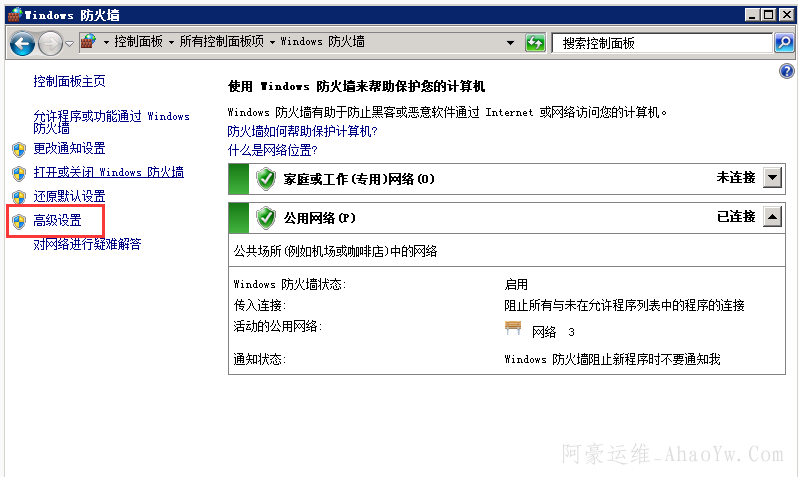The image size is (798, 477).
Task: Click the firewall icon in address bar
Action: 89,41
